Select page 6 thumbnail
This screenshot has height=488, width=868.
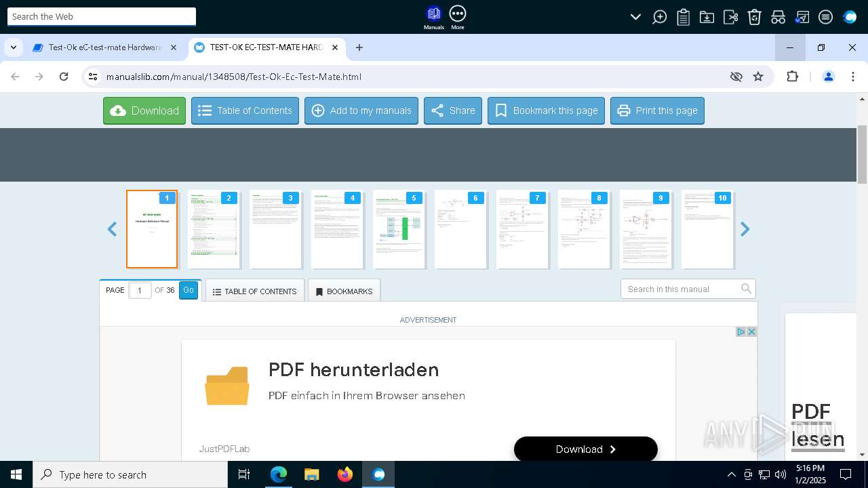460,229
